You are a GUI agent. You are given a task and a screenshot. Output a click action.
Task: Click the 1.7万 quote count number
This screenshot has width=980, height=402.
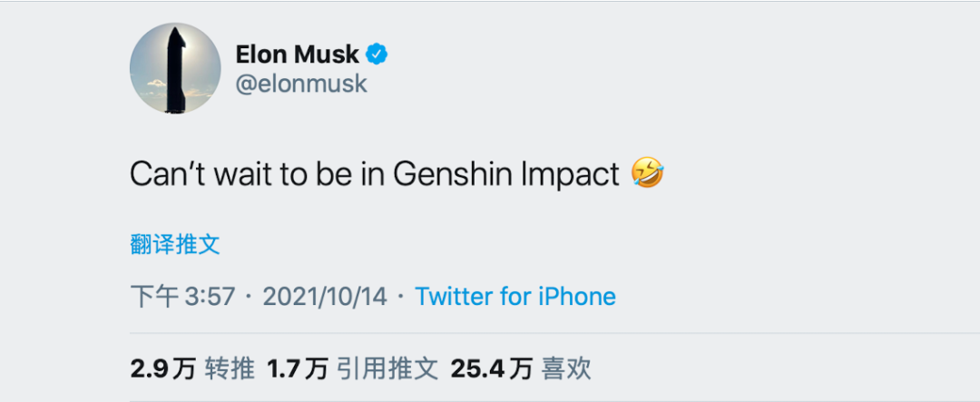[x=297, y=368]
